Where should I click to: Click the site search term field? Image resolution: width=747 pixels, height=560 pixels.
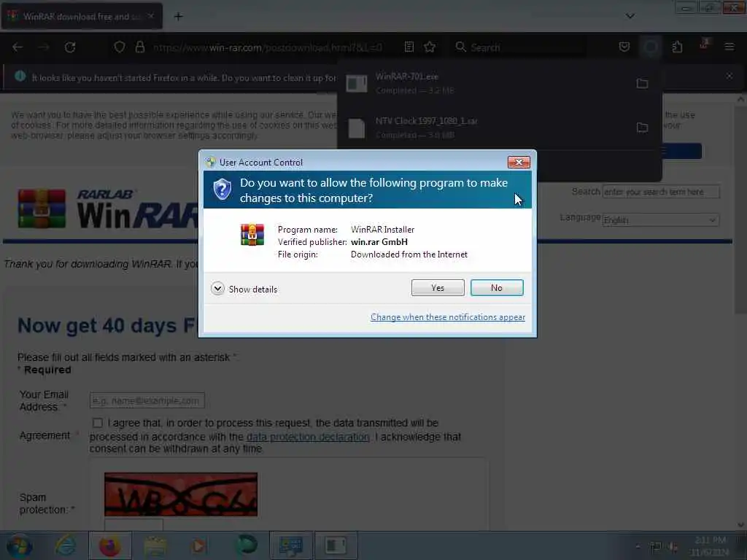661,192
